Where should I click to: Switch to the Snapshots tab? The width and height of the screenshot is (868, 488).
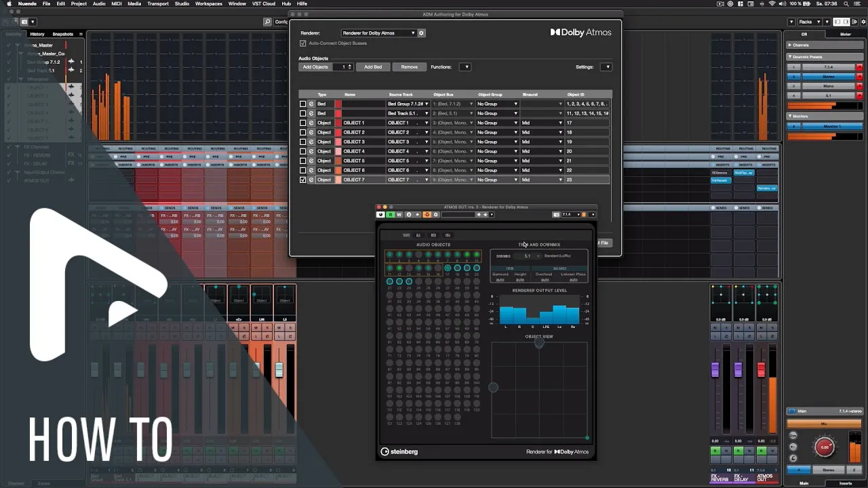(x=63, y=34)
